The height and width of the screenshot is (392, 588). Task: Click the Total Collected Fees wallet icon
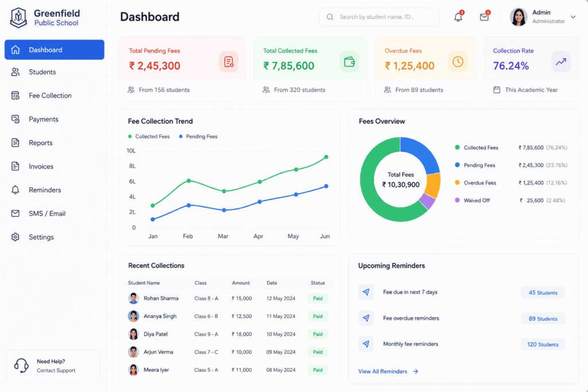pyautogui.click(x=349, y=61)
